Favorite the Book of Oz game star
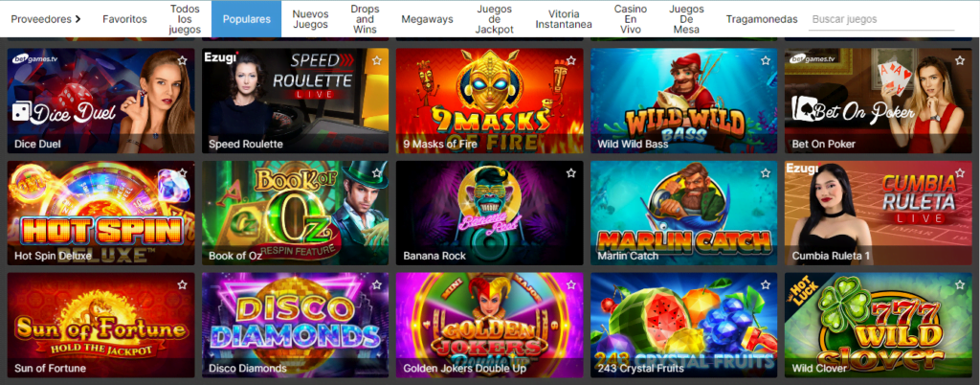Screen dimensions: 980x385 click(377, 173)
